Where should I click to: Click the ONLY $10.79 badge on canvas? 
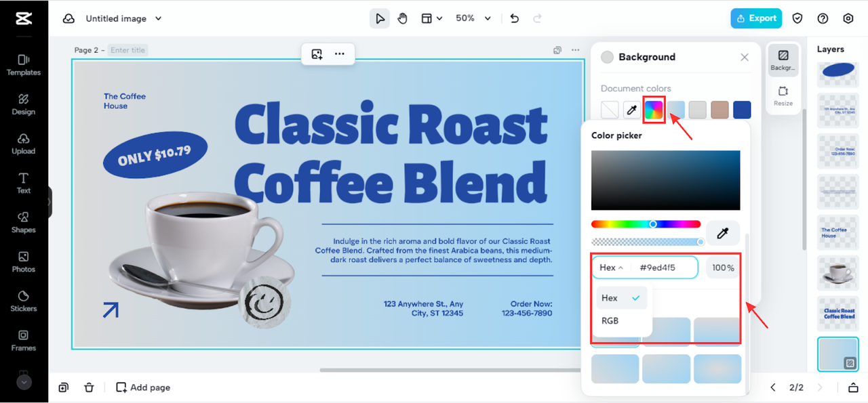155,155
